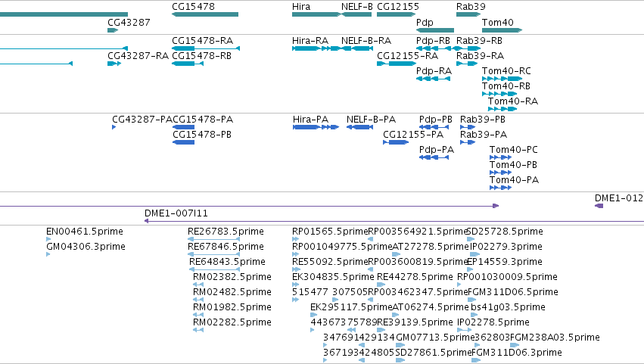This screenshot has height=364, width=644.
Task: Click the Rab39-PB CDS label
Action: (x=483, y=120)
